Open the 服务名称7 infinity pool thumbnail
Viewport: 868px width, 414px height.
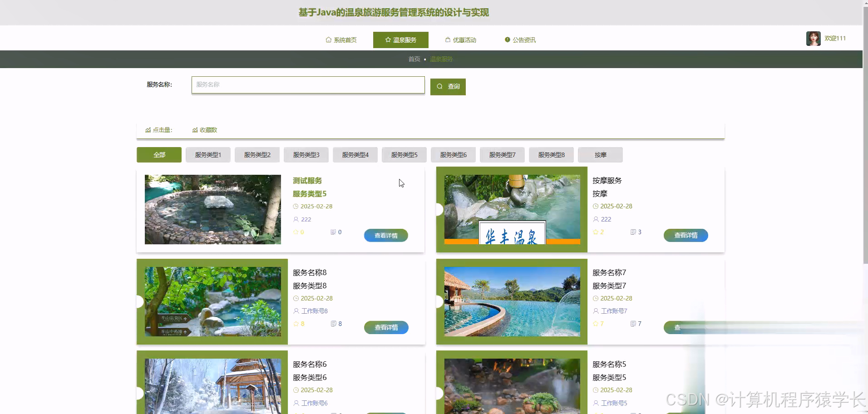pos(512,302)
